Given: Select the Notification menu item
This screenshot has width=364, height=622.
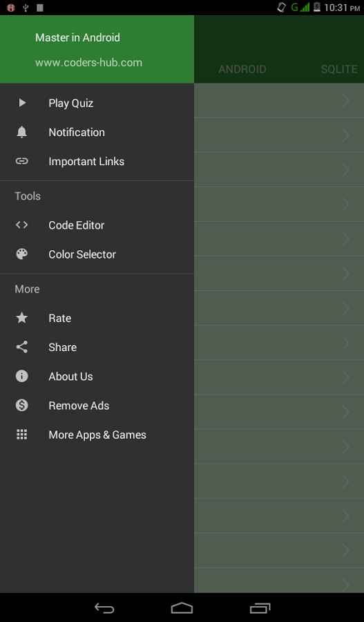Looking at the screenshot, I should tap(97, 132).
